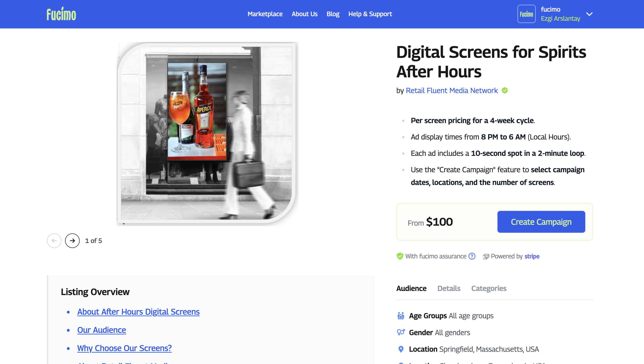
Task: Click the Location pin icon for Springfield
Action: click(x=401, y=349)
